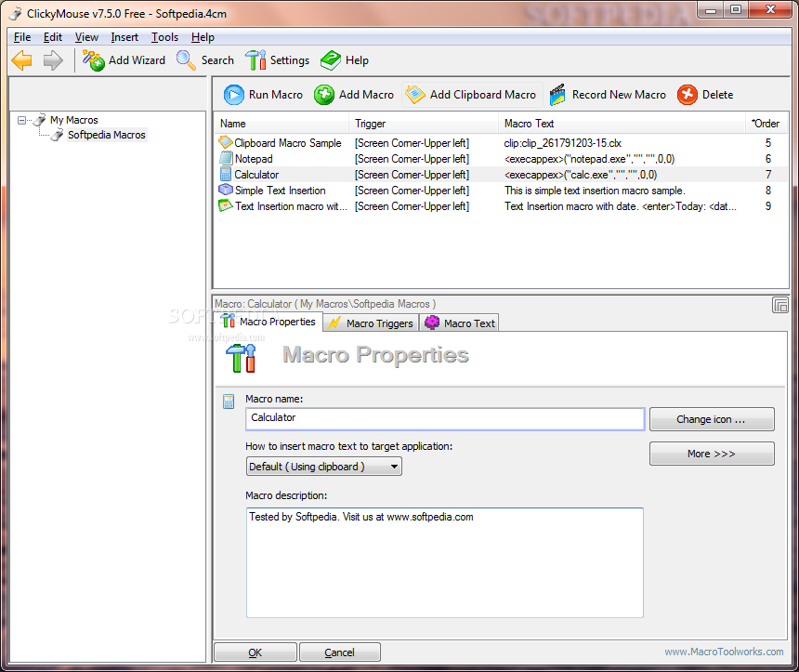Select the Text Insertion macro with date icon

point(226,205)
